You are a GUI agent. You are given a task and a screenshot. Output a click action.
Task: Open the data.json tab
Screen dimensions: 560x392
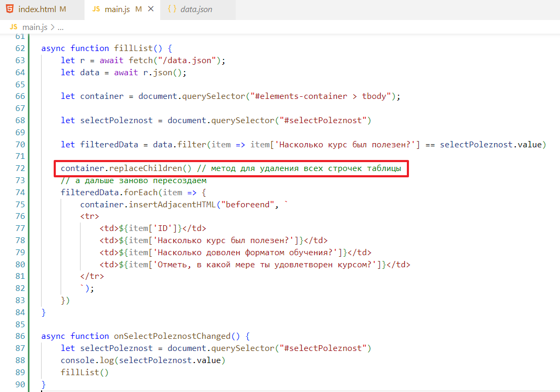pyautogui.click(x=196, y=9)
